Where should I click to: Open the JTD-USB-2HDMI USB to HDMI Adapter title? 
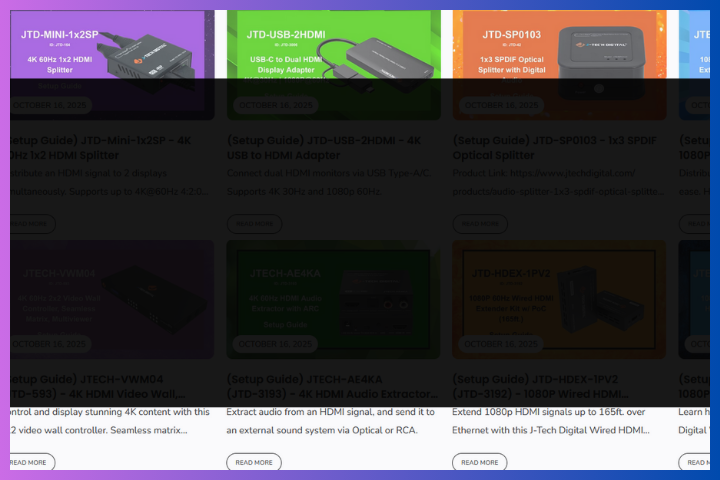pos(328,147)
